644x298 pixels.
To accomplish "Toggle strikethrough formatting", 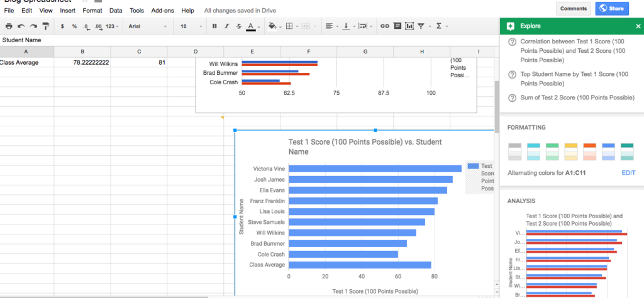I will click(x=238, y=26).
